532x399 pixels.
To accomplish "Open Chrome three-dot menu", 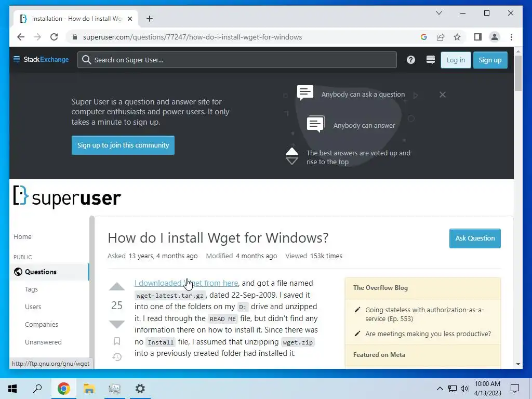I will pyautogui.click(x=511, y=37).
